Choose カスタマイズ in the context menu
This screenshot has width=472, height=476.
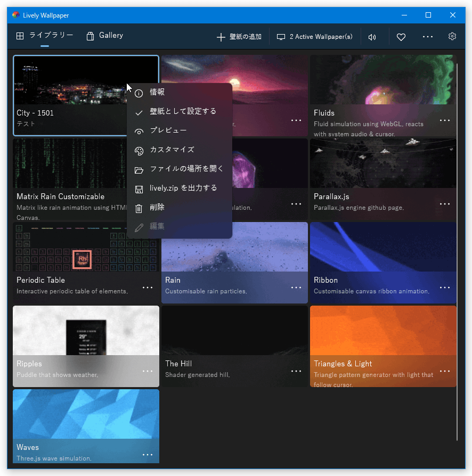pyautogui.click(x=180, y=150)
